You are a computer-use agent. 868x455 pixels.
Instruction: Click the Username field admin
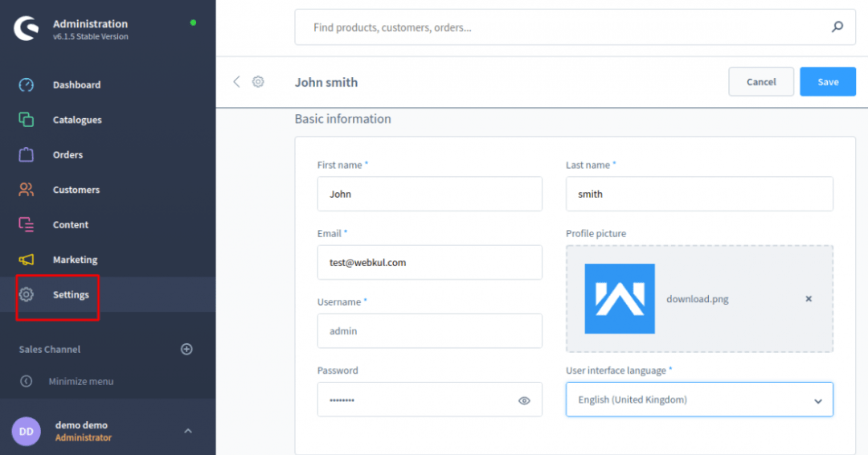coord(429,331)
